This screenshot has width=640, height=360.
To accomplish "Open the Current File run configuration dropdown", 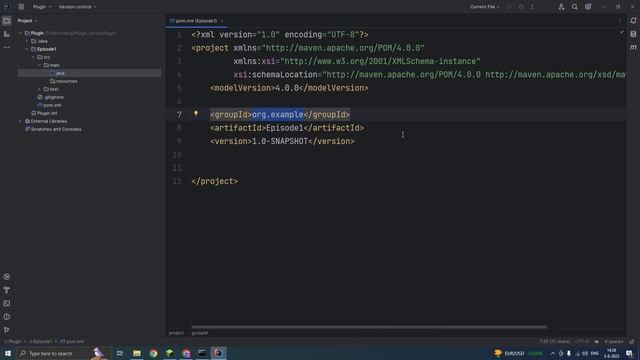I will click(484, 7).
